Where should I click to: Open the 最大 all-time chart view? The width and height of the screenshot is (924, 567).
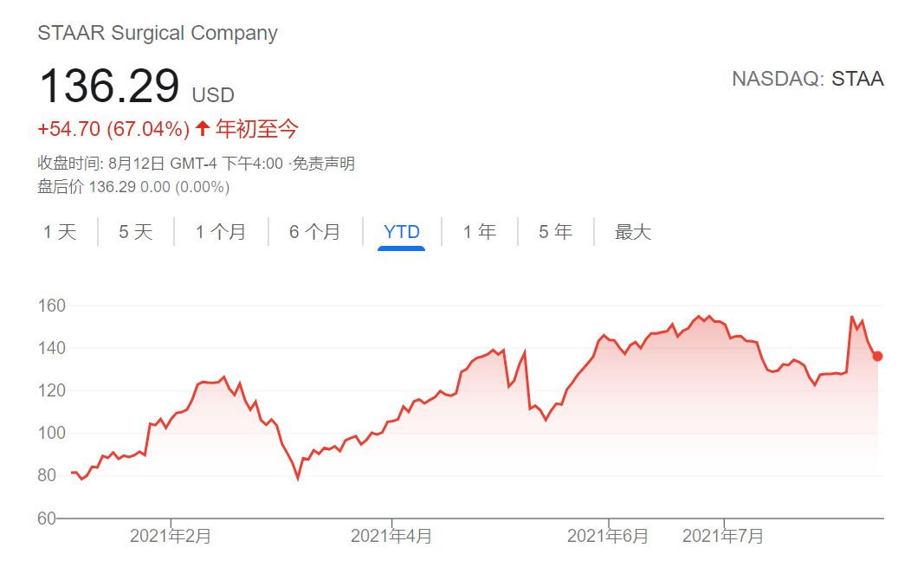(x=631, y=232)
